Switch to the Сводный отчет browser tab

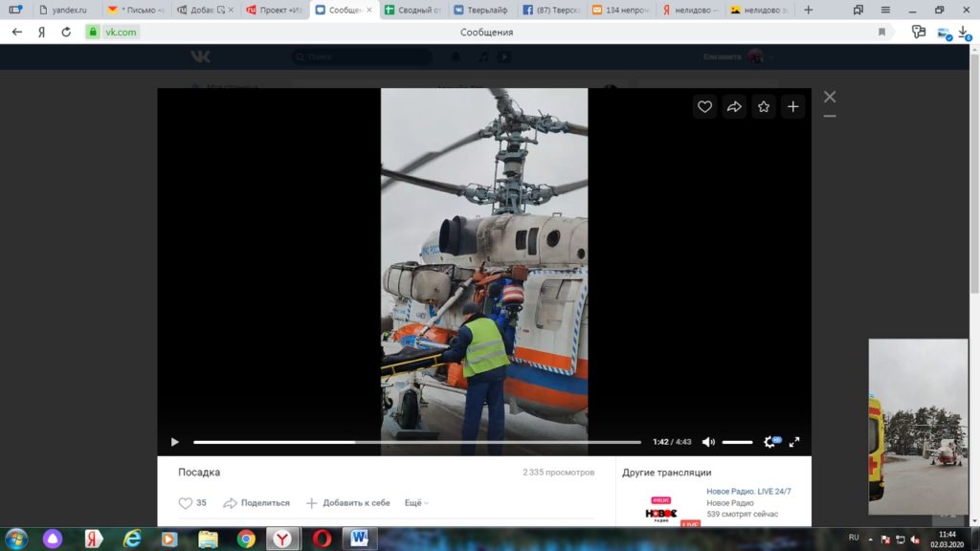pos(413,11)
